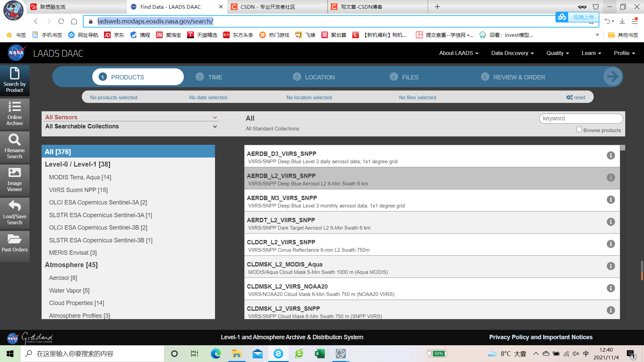Select the Filename Search tool

click(14, 146)
